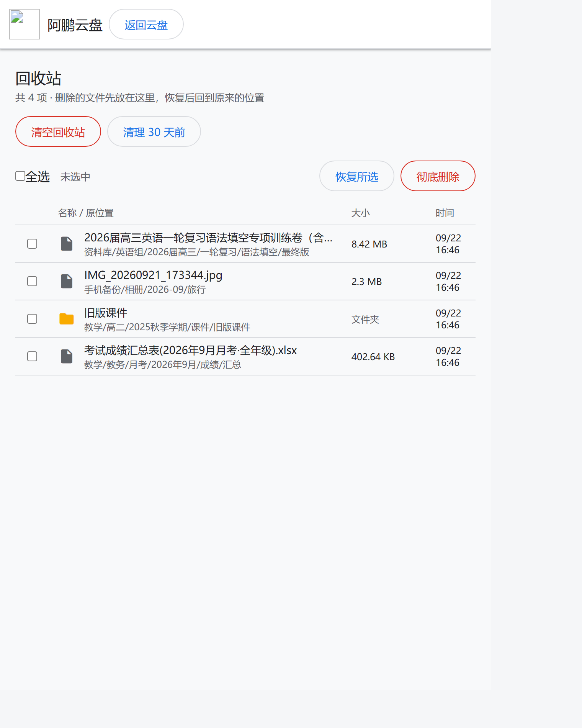Click the path 资料库/英语组/2026届高三/一轮复习/语法填空/最终版

pyautogui.click(x=197, y=252)
